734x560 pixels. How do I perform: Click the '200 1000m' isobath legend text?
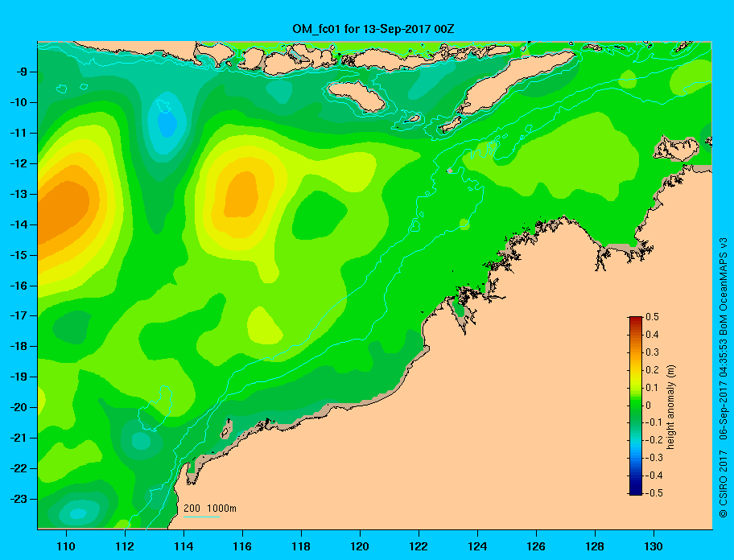[x=210, y=509]
